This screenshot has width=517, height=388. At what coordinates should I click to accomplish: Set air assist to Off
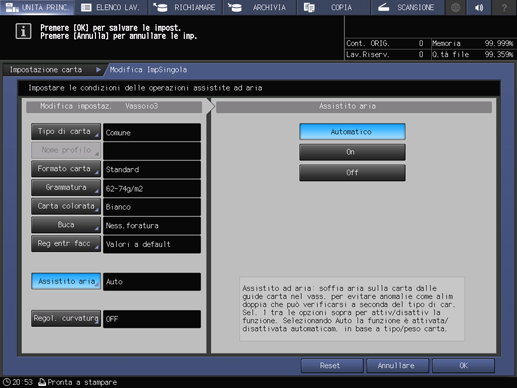tap(352, 173)
